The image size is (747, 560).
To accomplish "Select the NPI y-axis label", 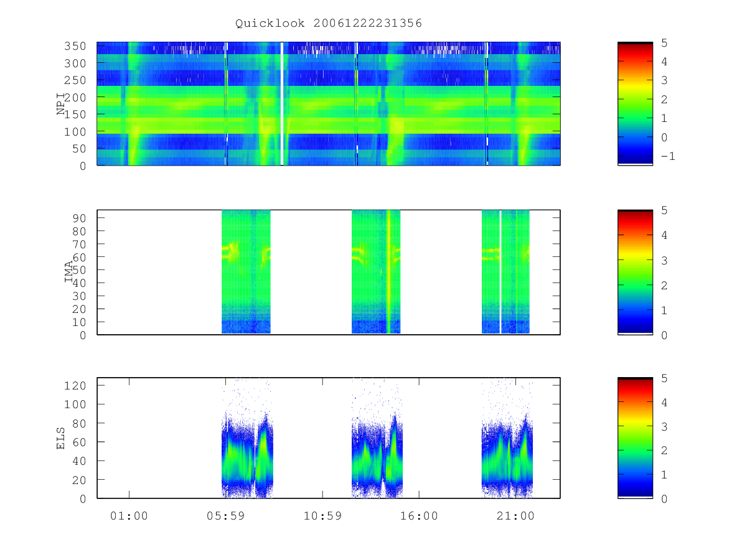I will (61, 103).
